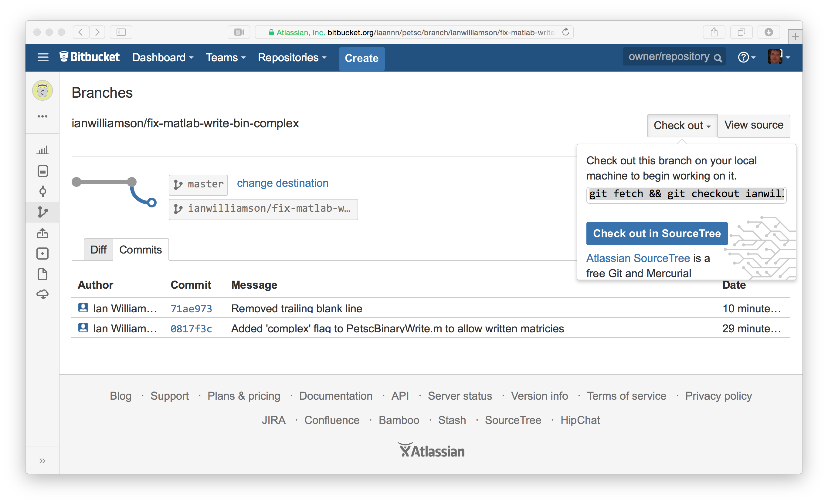Viewport: 828px width, 504px height.
Task: Open the Documentation footer link
Action: click(336, 396)
